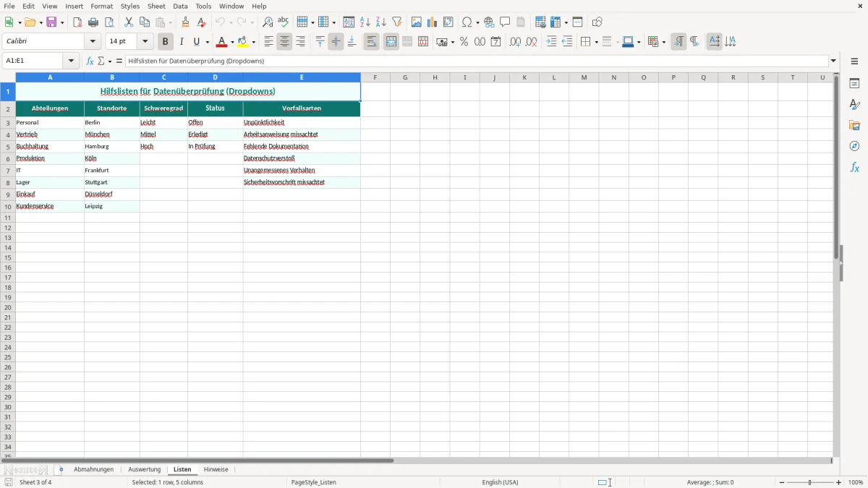
Task: Toggle Underline formatting
Action: 196,42
